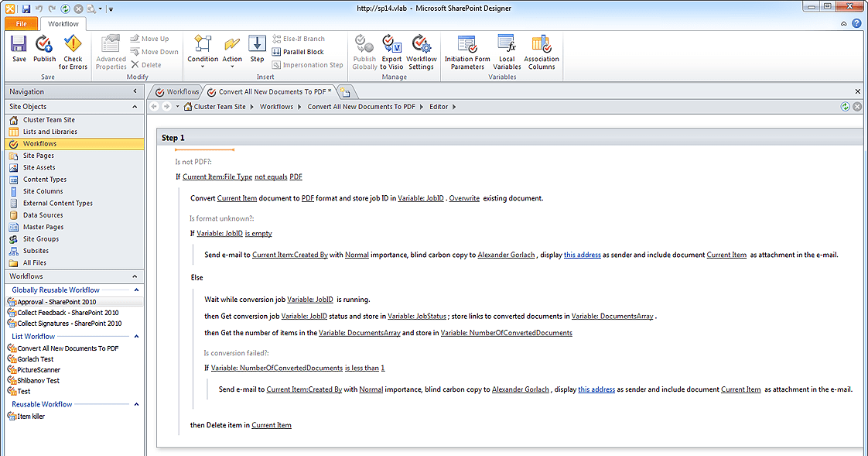Click the Save icon in the quick access toolbar
This screenshot has width=868, height=456.
(26, 9)
